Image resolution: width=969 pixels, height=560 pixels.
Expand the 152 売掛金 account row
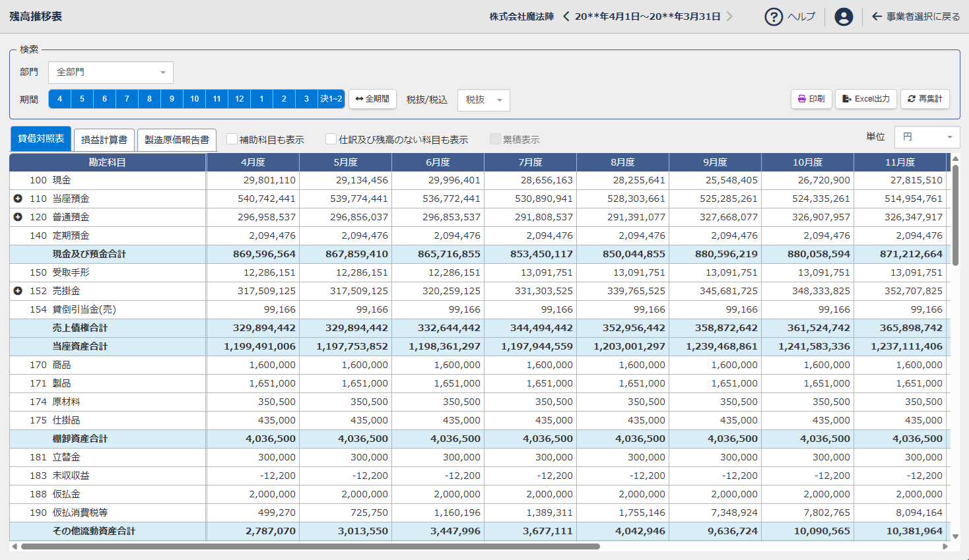coord(18,291)
